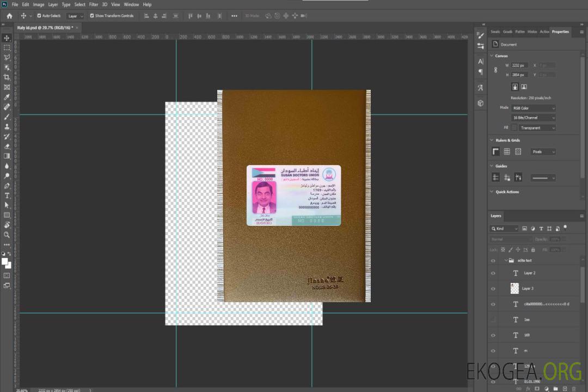The width and height of the screenshot is (588, 392).
Task: Open the RGB Color mode dropdown
Action: tap(533, 108)
